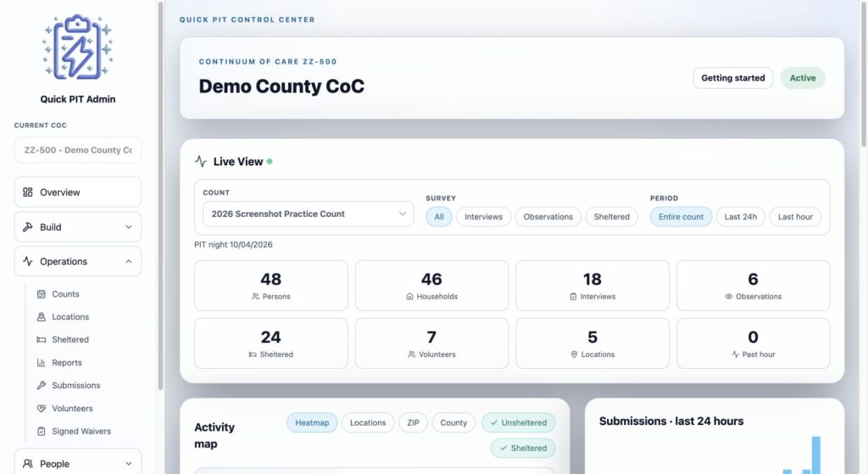Click the Quick PIT Admin clipboard logo
The height and width of the screenshot is (474, 868).
point(77,47)
